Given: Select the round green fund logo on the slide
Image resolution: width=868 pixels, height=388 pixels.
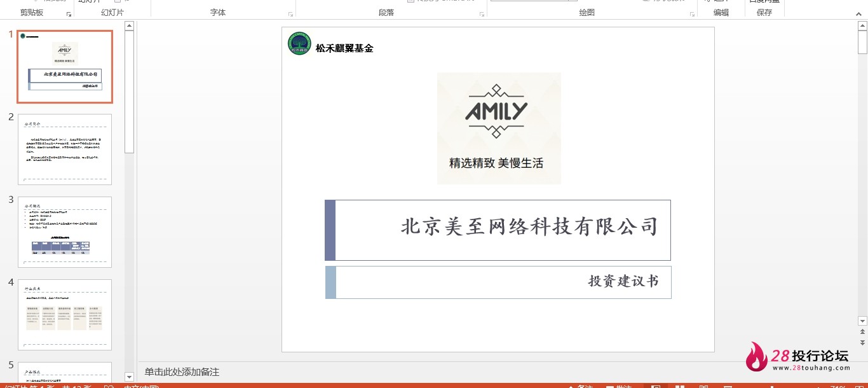Looking at the screenshot, I should click(299, 43).
